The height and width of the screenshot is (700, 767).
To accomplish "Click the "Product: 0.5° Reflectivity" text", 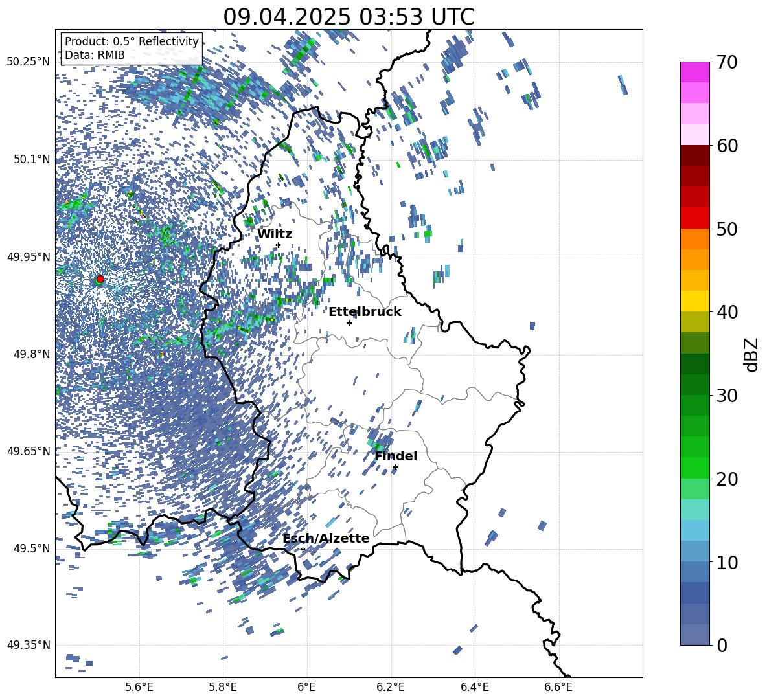I will coord(132,41).
